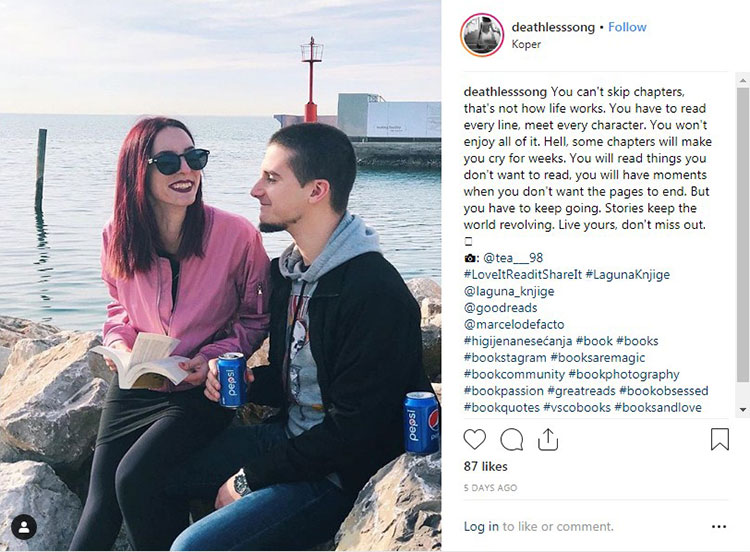
Task: Open the @goodreads mention
Action: point(500,308)
